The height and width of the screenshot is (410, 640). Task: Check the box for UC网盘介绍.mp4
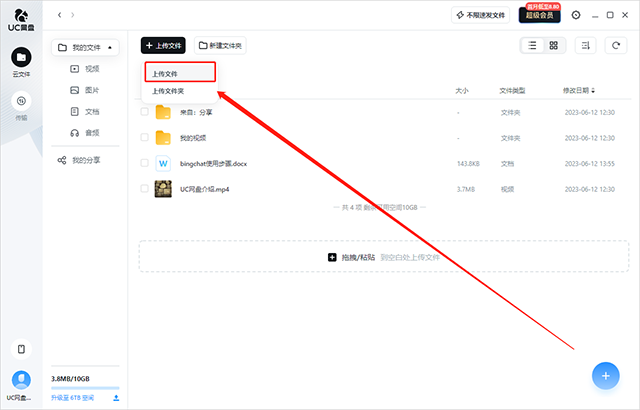pos(145,188)
